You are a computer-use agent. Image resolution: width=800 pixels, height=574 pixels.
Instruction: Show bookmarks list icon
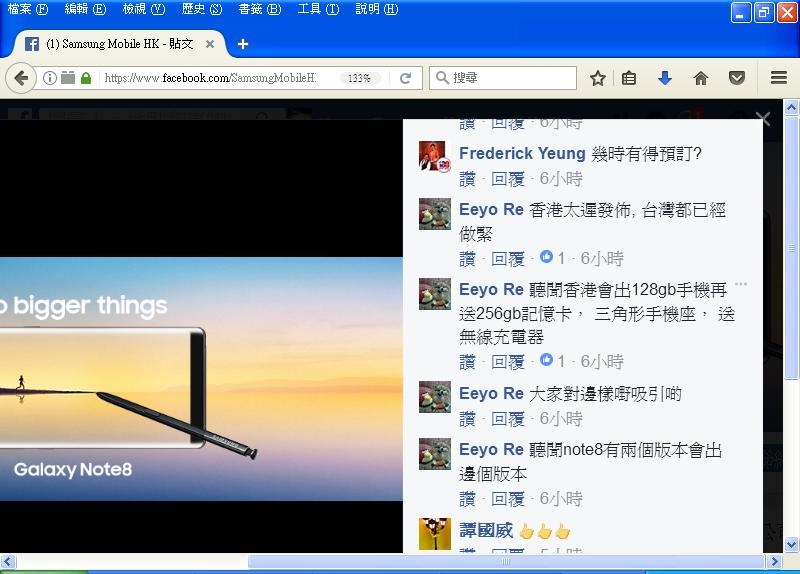tap(629, 78)
